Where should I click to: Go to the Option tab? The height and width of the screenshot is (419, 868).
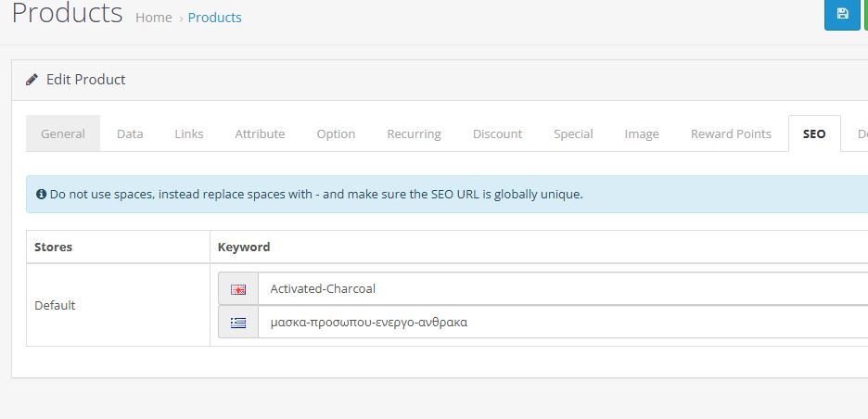pyautogui.click(x=336, y=133)
